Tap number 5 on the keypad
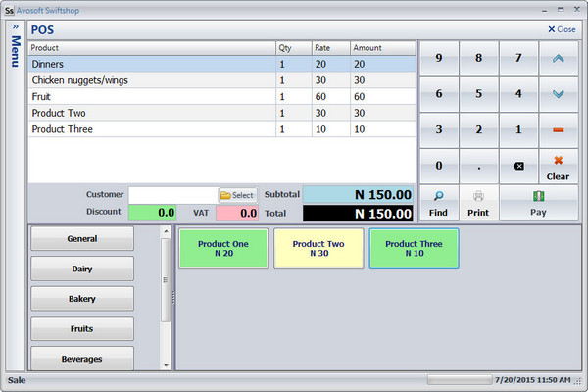Image resolution: width=588 pixels, height=392 pixels. point(478,94)
